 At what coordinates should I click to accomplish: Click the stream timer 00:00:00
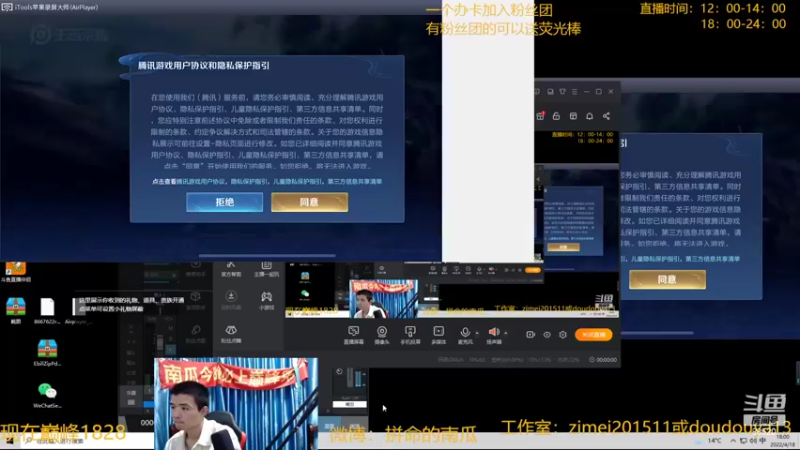(x=603, y=360)
